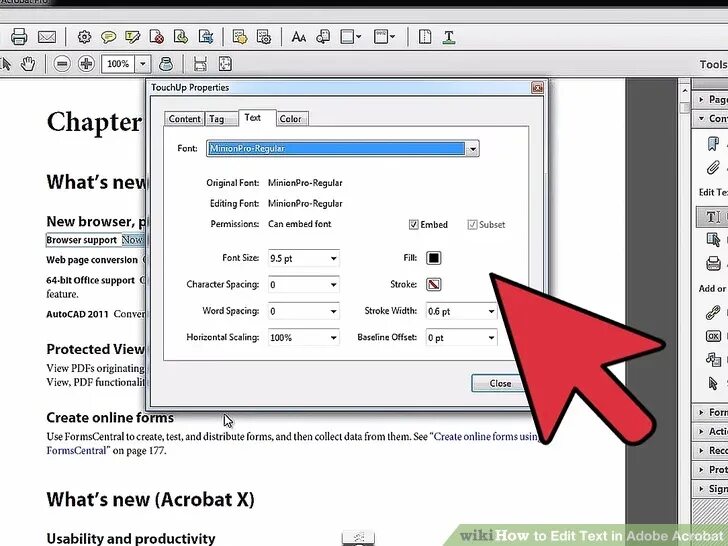Click the rotate page icon with green arrow

tap(181, 37)
